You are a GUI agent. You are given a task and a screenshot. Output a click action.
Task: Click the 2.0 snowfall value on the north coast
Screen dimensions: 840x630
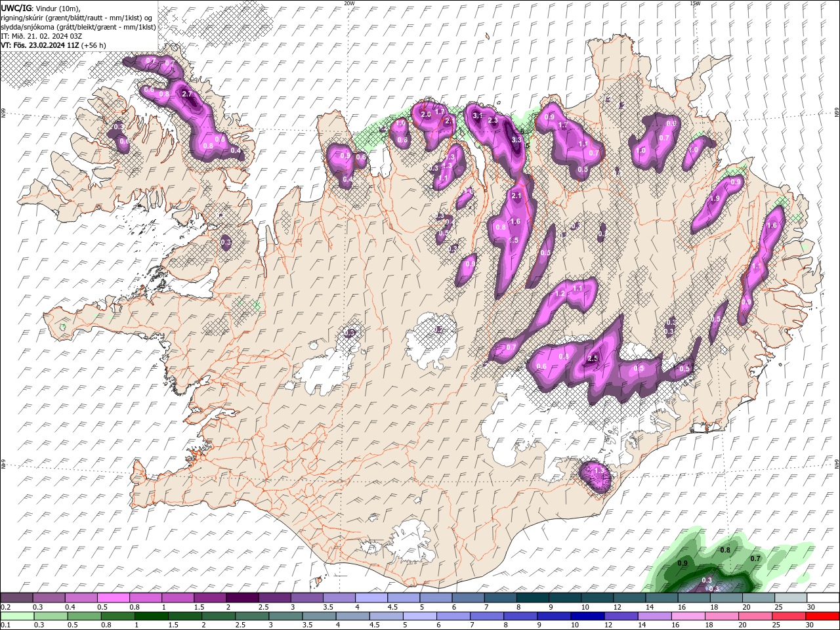click(x=425, y=115)
